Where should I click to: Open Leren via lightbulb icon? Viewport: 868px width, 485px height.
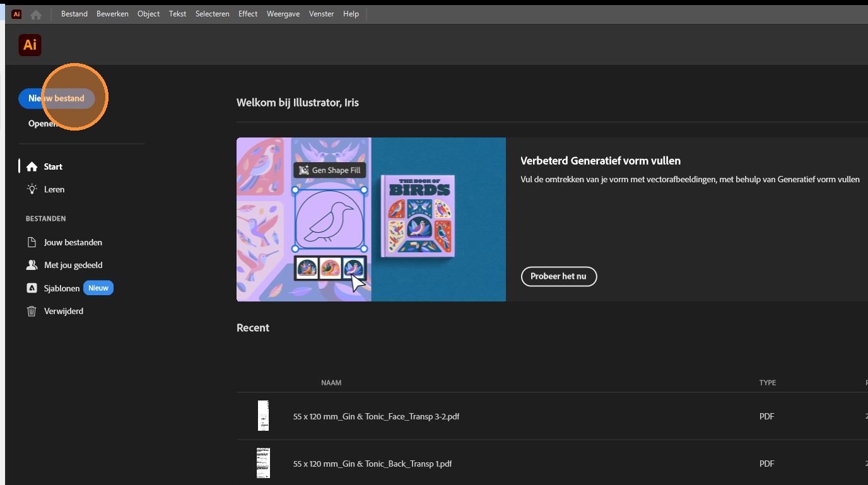coord(32,189)
